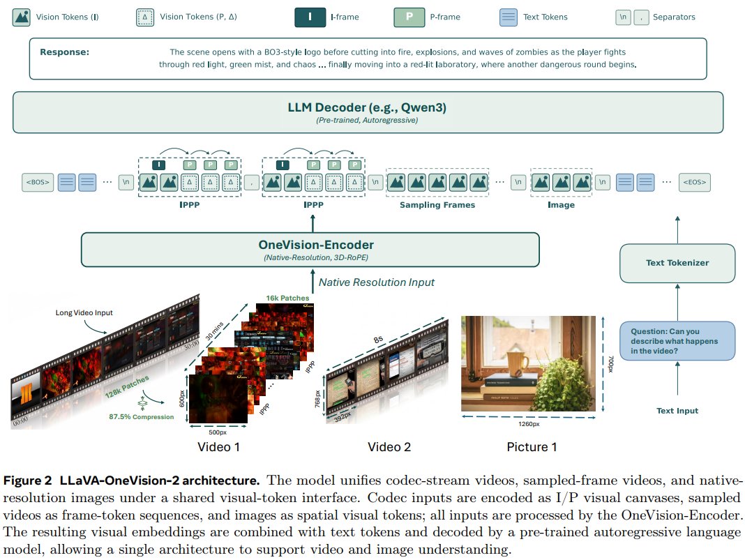Open the Long Video Input filmstrip
Viewport: 745px width, 560px height.
click(x=105, y=362)
